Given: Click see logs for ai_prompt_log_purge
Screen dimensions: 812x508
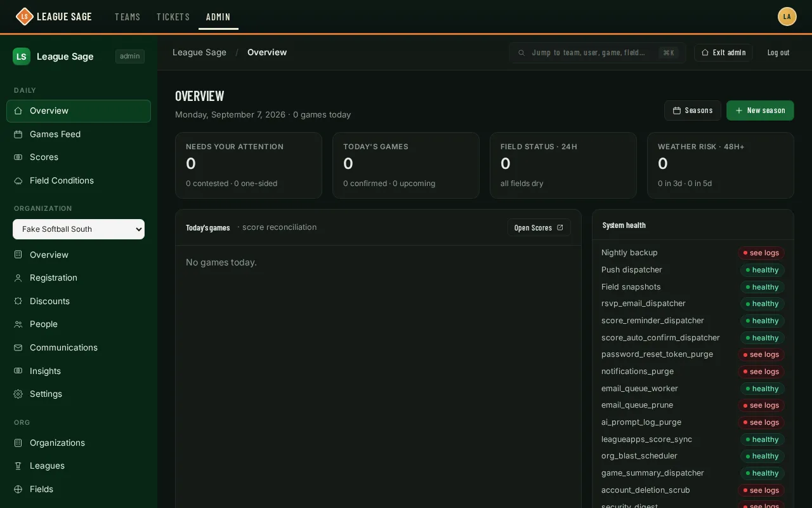Looking at the screenshot, I should click(761, 422).
